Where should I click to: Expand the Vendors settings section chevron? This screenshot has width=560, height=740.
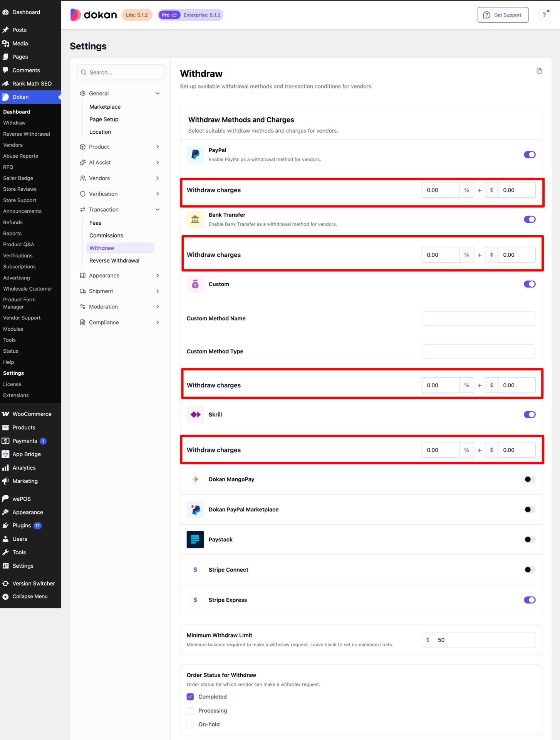click(158, 178)
